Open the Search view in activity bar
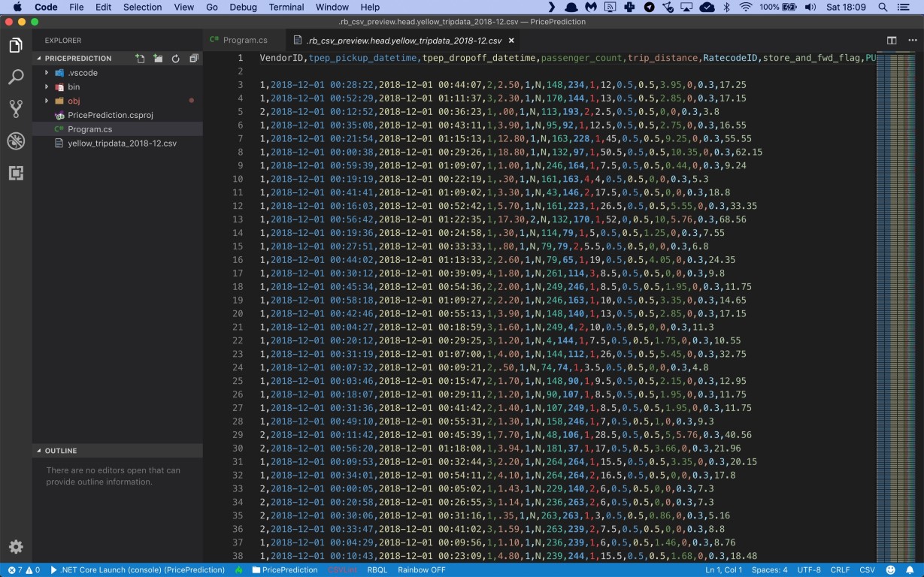924x577 pixels. pos(16,77)
